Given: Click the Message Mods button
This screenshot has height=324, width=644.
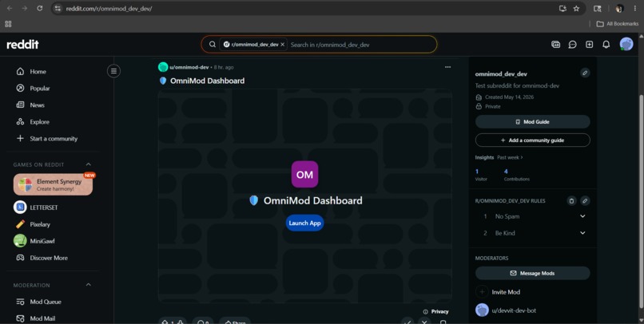Looking at the screenshot, I should click(x=533, y=273).
